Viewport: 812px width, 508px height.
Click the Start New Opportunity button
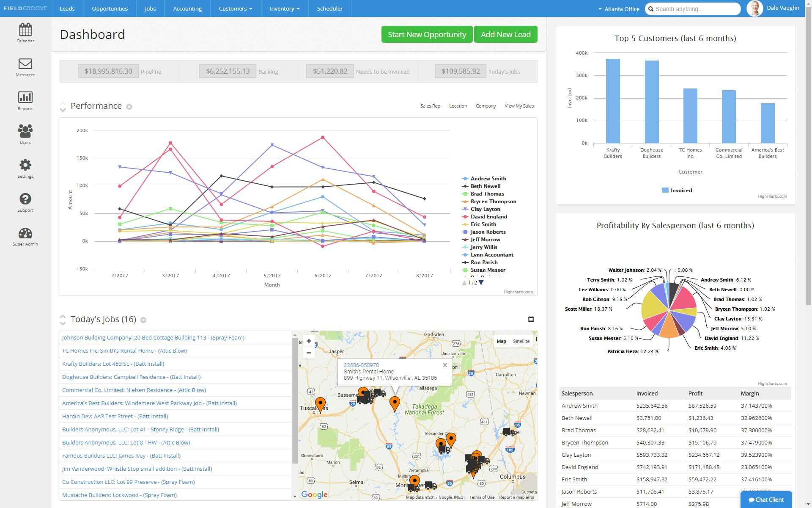(x=427, y=35)
